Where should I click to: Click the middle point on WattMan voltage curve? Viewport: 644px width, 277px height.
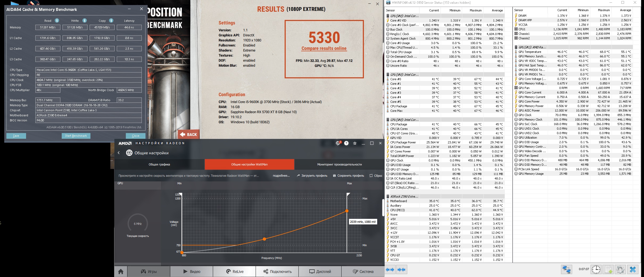pos(264,239)
